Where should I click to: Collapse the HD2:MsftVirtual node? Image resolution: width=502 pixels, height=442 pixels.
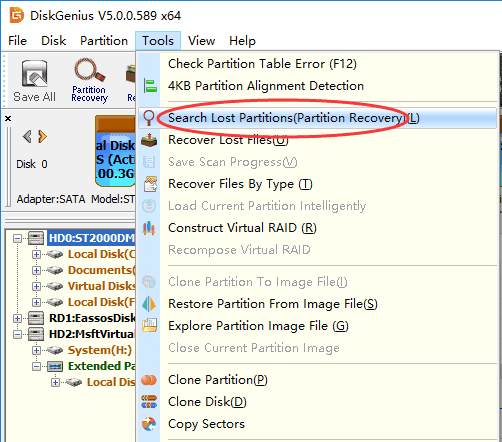click(x=17, y=334)
